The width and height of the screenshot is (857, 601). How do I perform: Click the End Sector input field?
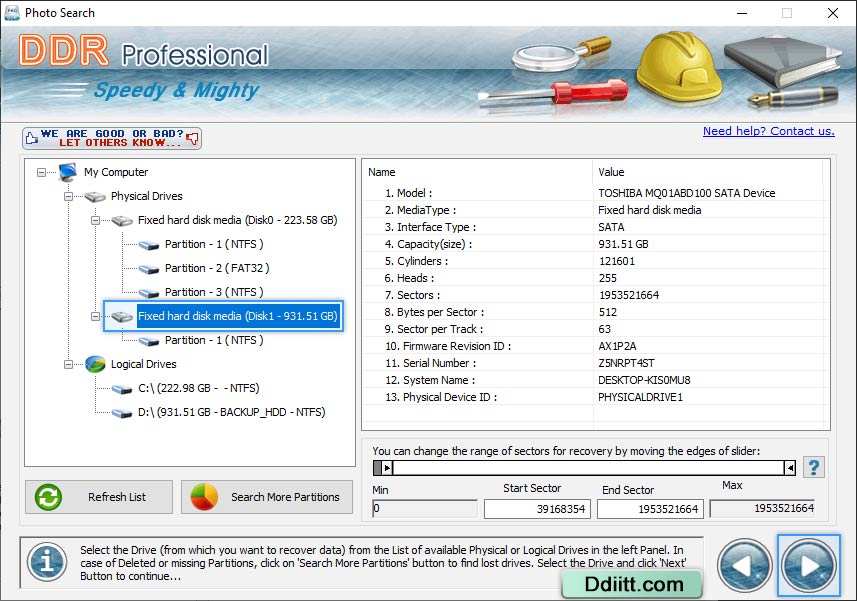(x=650, y=509)
